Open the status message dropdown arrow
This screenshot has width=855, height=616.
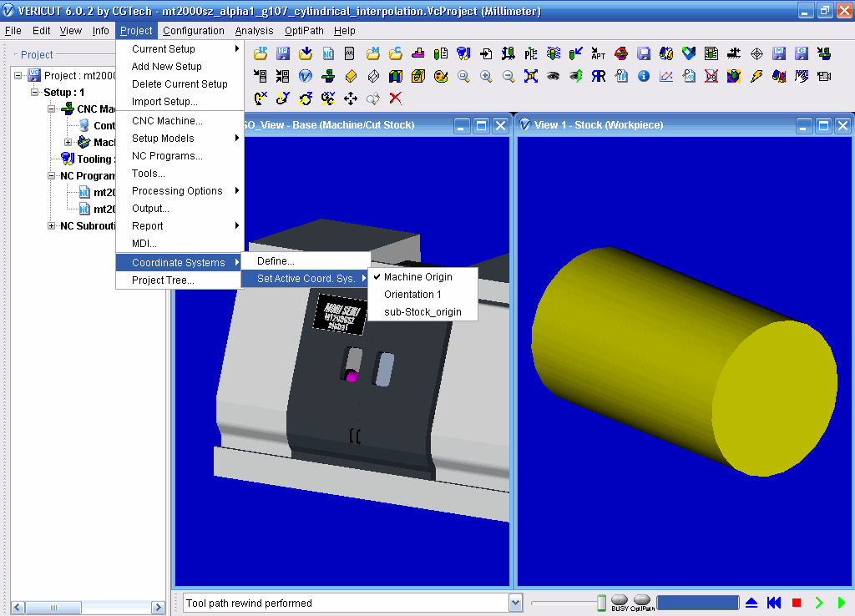[x=516, y=603]
